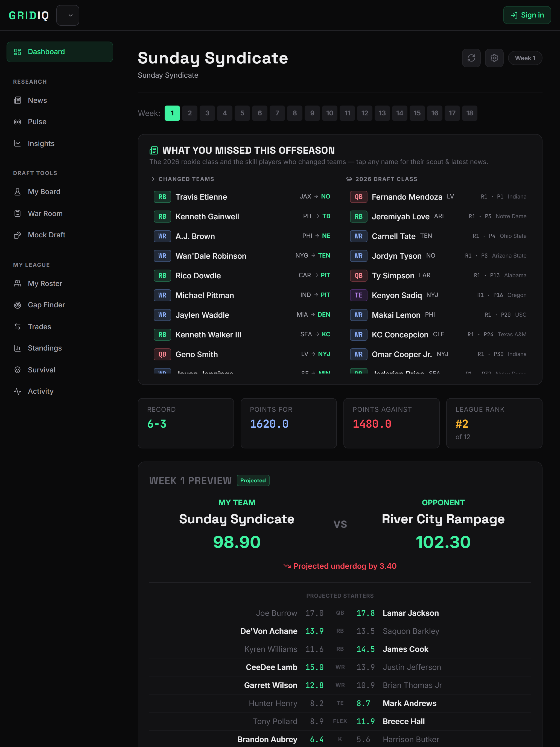Click Lamar Jackson in projected starters
The image size is (560, 747).
[x=411, y=613]
